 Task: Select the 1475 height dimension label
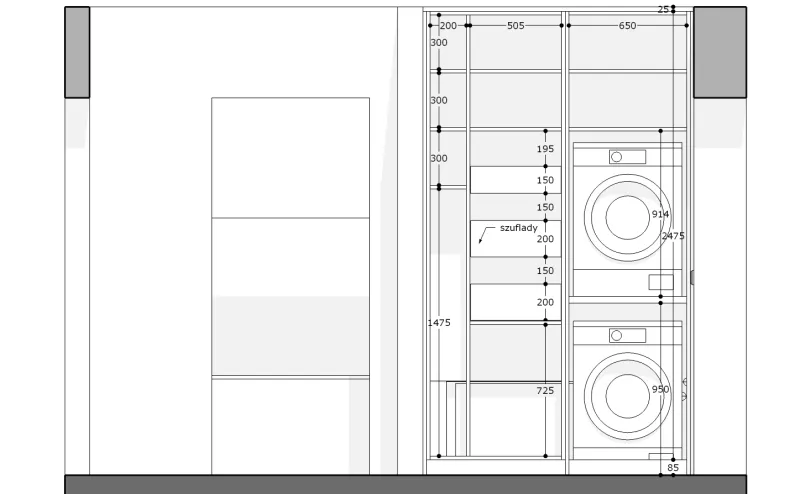pyautogui.click(x=439, y=323)
